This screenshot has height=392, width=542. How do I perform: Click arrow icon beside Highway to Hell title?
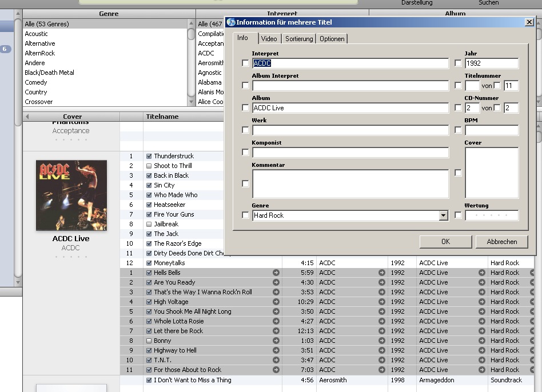tap(276, 350)
